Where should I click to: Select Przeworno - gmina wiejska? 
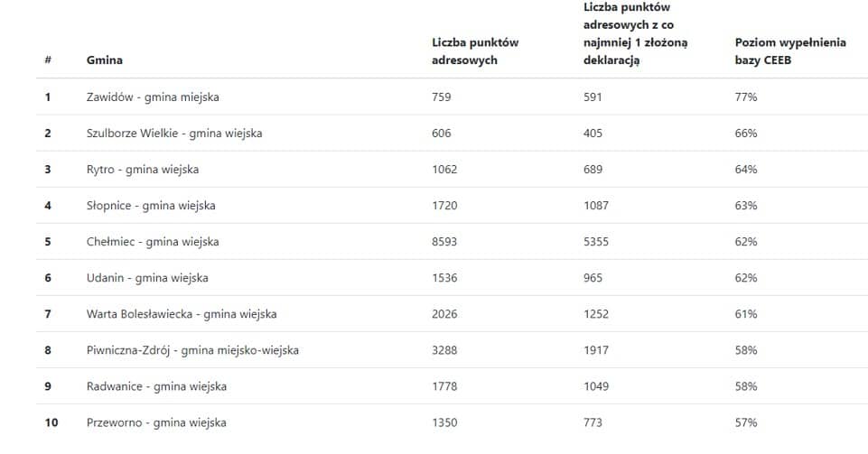156,422
